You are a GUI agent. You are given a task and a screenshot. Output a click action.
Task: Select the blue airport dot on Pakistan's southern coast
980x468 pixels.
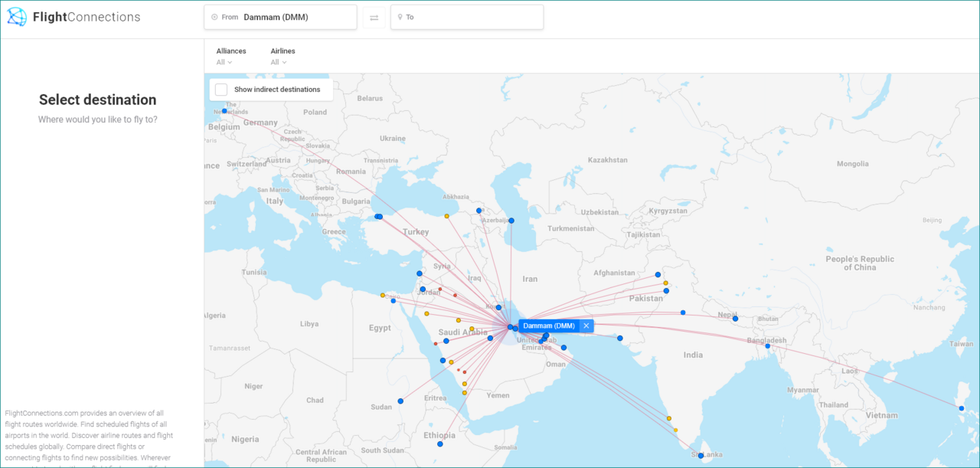point(620,338)
